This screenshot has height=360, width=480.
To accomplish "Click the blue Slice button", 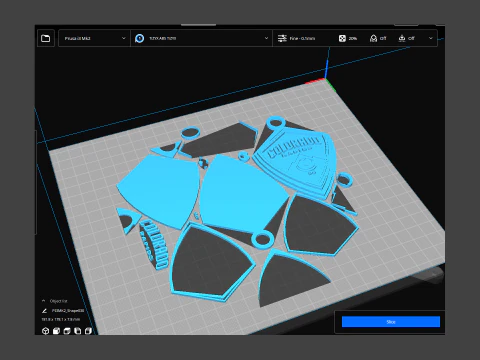I will (x=391, y=322).
